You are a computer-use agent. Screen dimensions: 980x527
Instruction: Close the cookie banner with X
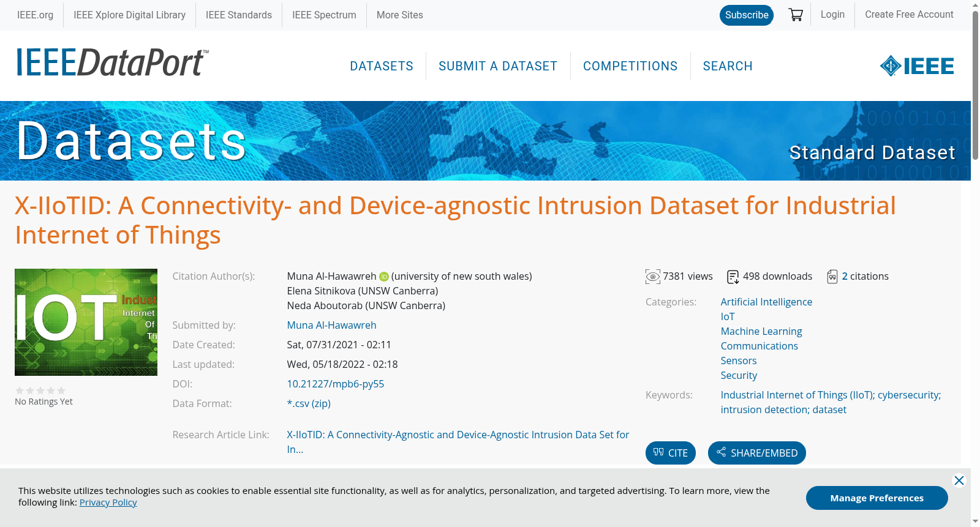(959, 480)
